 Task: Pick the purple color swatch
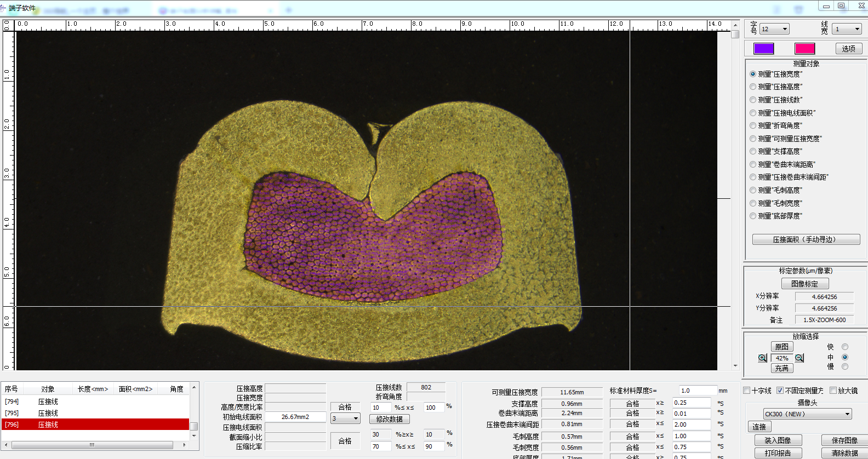(764, 49)
